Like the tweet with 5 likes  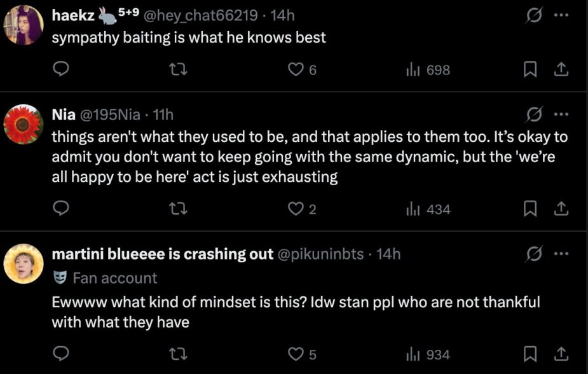296,354
